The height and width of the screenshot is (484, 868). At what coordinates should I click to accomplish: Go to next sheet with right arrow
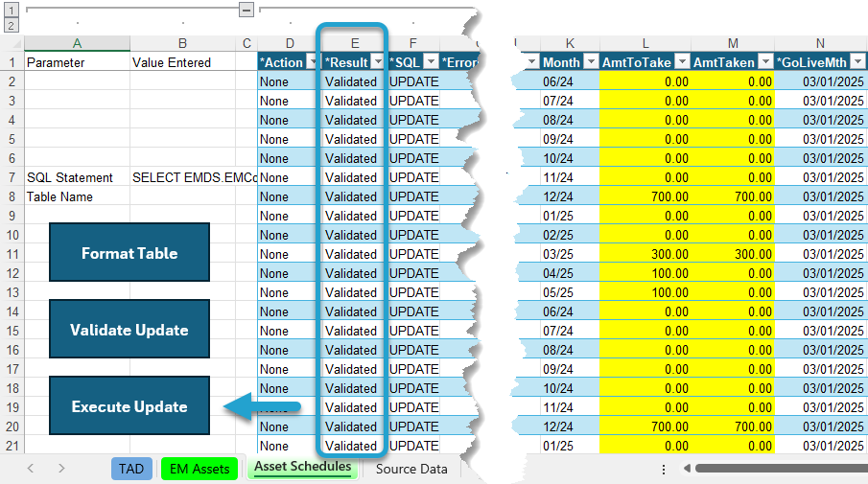click(61, 469)
